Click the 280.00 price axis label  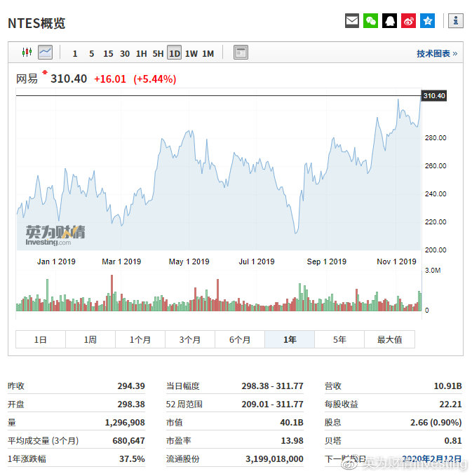436,138
